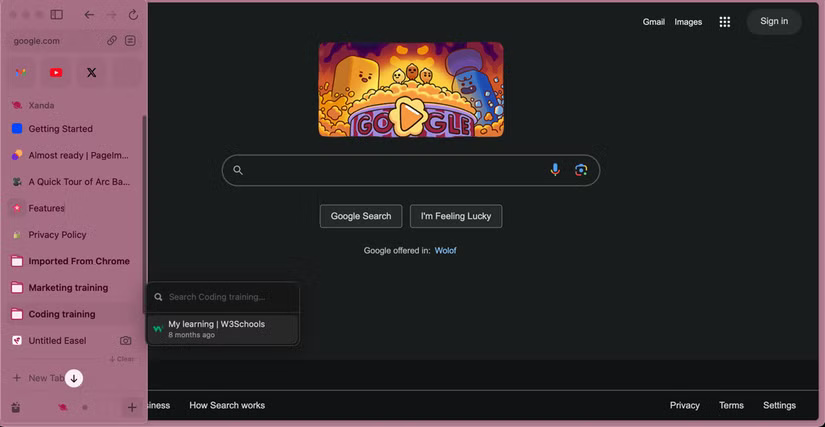Click the sidebar vertical scrollbar

144,213
